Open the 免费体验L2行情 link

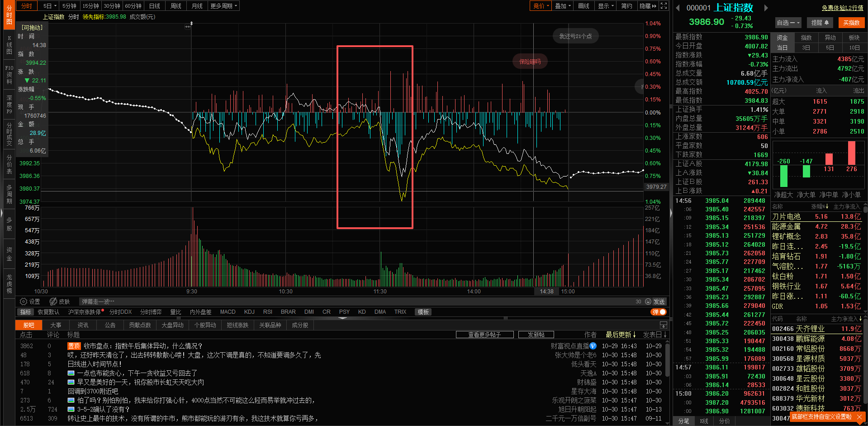point(842,8)
